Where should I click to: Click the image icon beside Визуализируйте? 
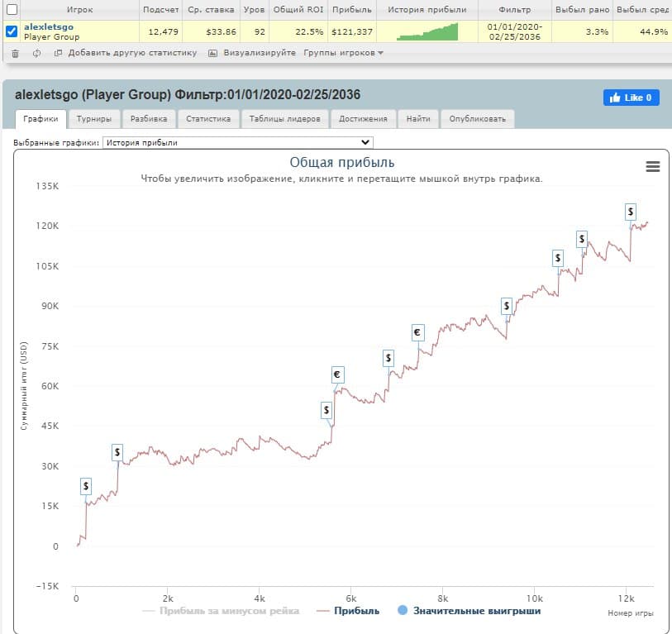point(212,53)
